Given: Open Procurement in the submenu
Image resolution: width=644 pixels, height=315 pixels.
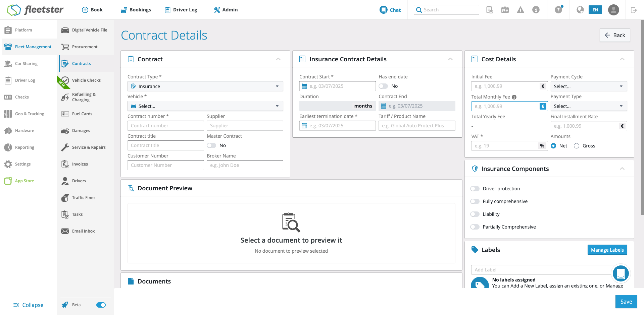Looking at the screenshot, I should (86, 47).
